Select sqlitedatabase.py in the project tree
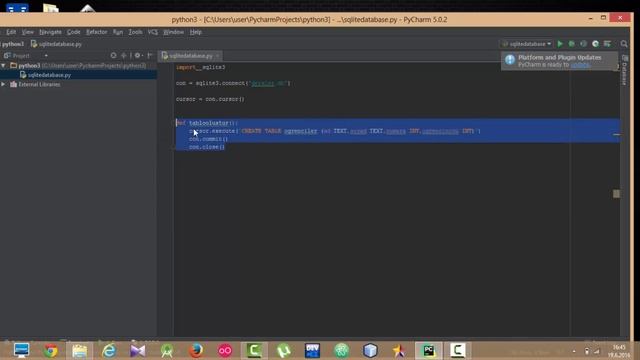Image resolution: width=640 pixels, height=360 pixels. pyautogui.click(x=49, y=75)
